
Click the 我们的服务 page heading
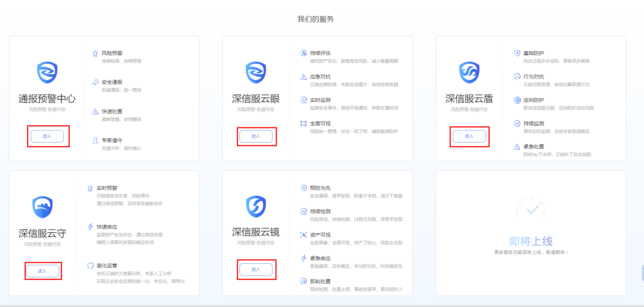click(316, 19)
